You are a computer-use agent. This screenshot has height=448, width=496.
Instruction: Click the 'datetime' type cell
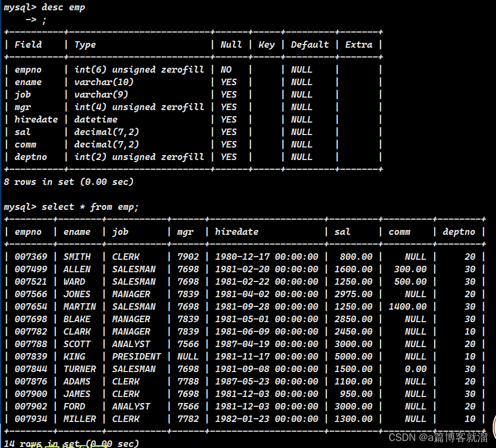(x=96, y=119)
